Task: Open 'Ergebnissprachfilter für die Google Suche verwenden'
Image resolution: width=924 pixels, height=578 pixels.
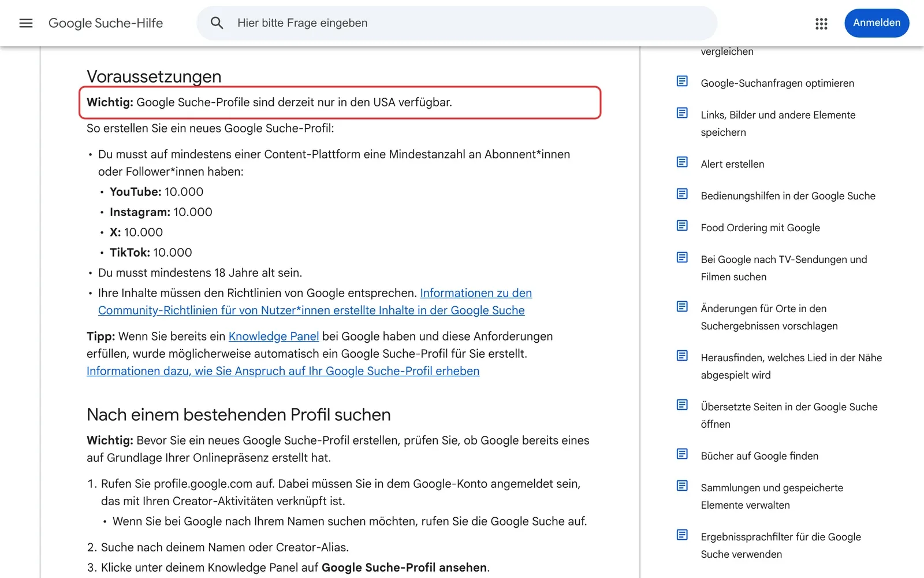Action: (781, 546)
